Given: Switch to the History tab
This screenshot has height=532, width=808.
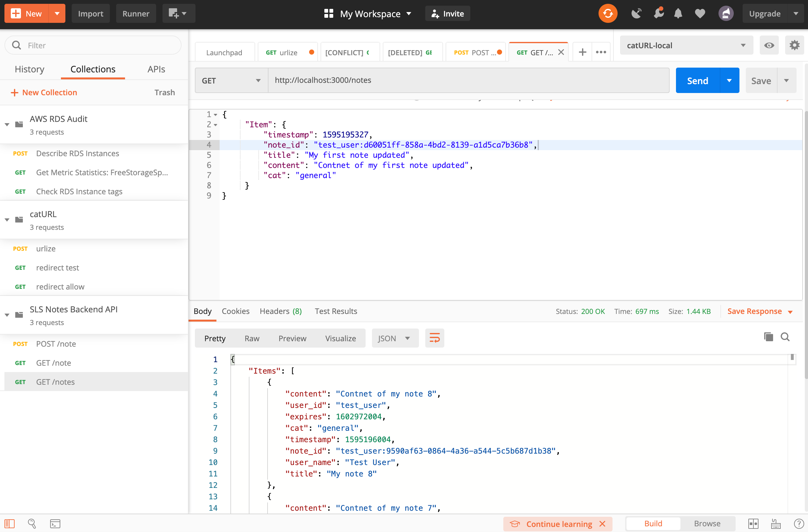Looking at the screenshot, I should click(30, 69).
